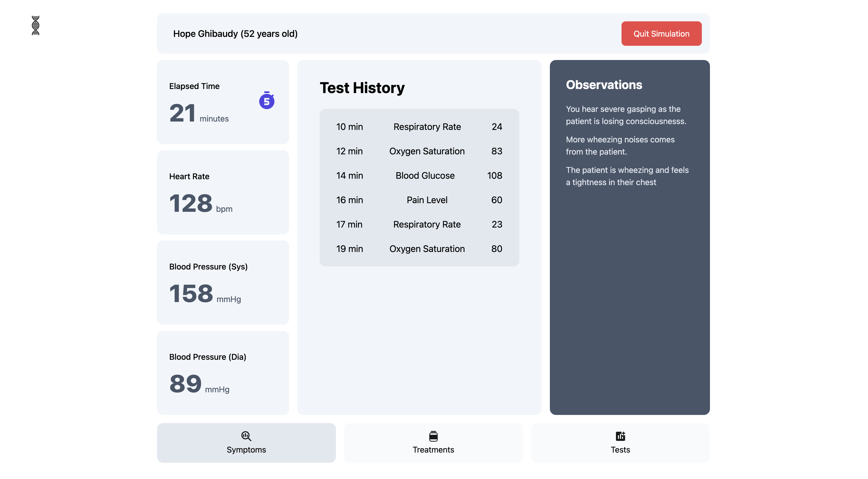Open the Tests tab
This screenshot has height=479, width=868.
620,443
